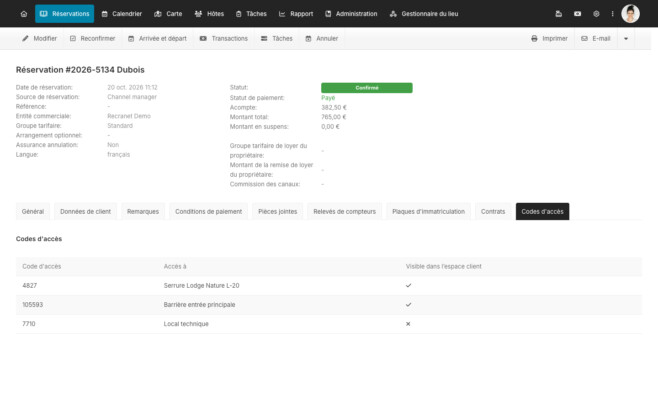Screen dimensions: 658x411
Task: Open Conditions de paiement tab
Action: click(209, 212)
